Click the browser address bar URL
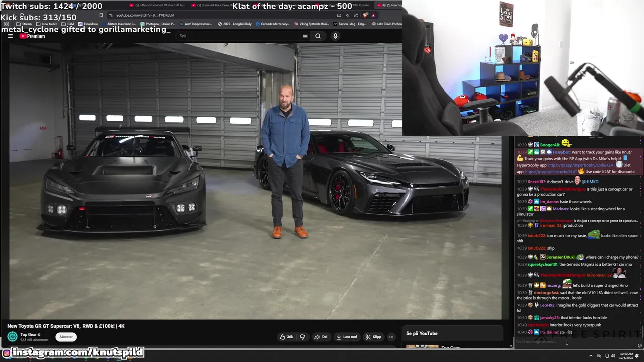The height and width of the screenshot is (362, 644). (145, 15)
